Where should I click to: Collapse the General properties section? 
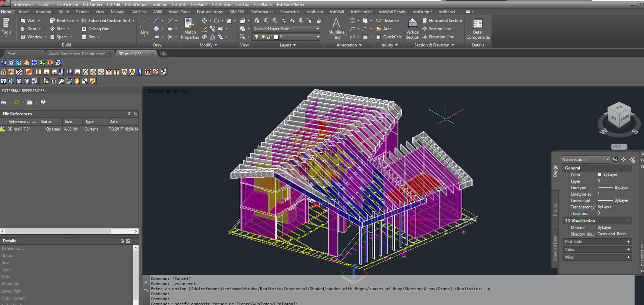[628, 168]
